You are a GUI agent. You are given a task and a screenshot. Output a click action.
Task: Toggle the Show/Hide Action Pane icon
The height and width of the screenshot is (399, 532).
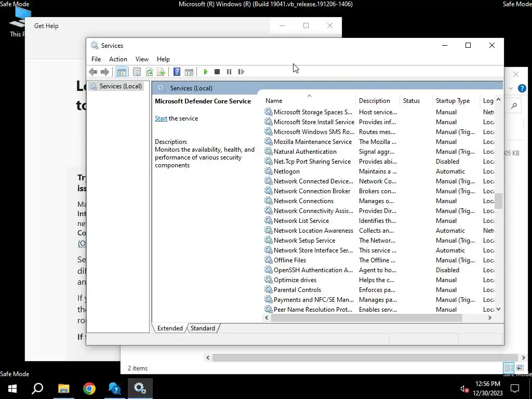[189, 72]
